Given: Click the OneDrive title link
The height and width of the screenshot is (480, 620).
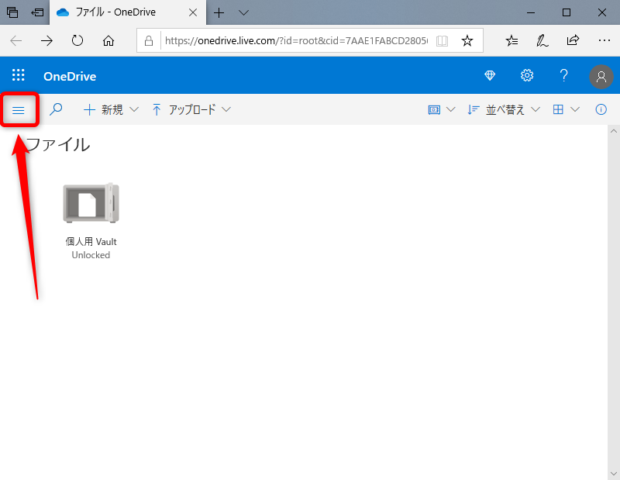Looking at the screenshot, I should 70,76.
